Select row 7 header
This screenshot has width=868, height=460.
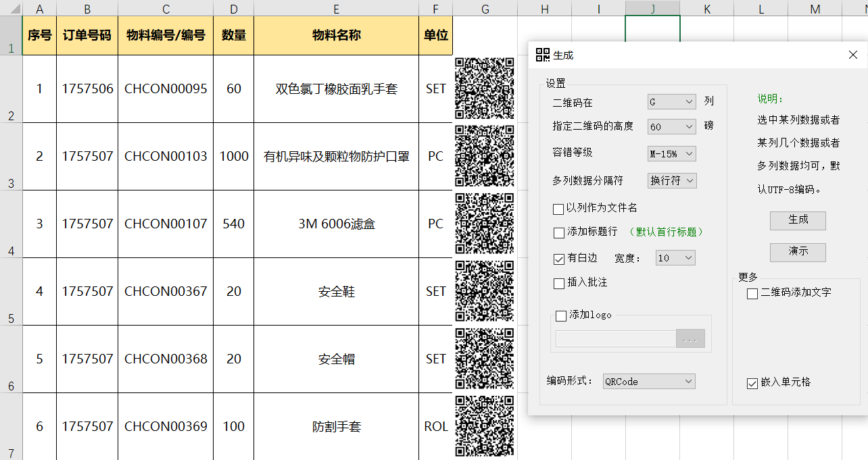(11, 427)
